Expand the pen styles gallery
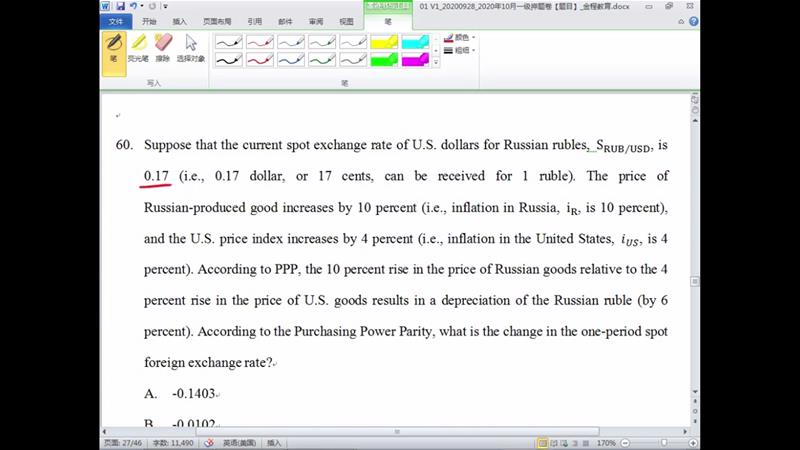The width and height of the screenshot is (800, 450). (x=436, y=63)
